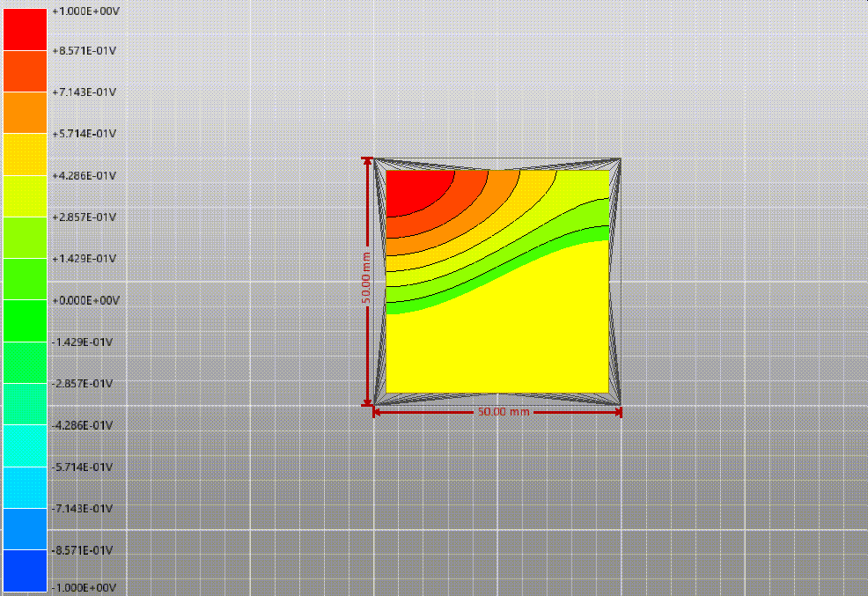Pick the orange swatch above the +5.714E-01V label
868x596 pixels.
(x=25, y=113)
